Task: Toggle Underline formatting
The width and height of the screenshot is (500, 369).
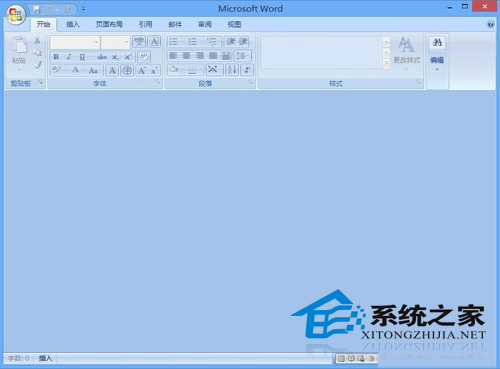Action: point(82,57)
